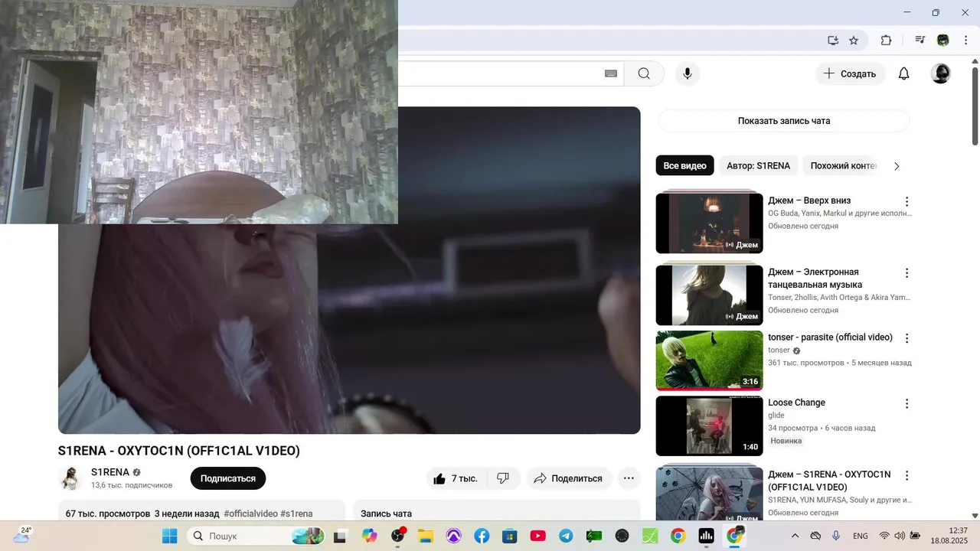
Task: Open File Explorer from taskbar
Action: pos(425,536)
